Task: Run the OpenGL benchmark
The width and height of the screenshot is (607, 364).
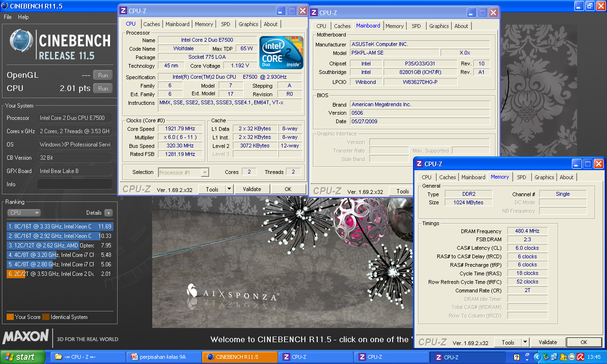Action: (x=103, y=75)
